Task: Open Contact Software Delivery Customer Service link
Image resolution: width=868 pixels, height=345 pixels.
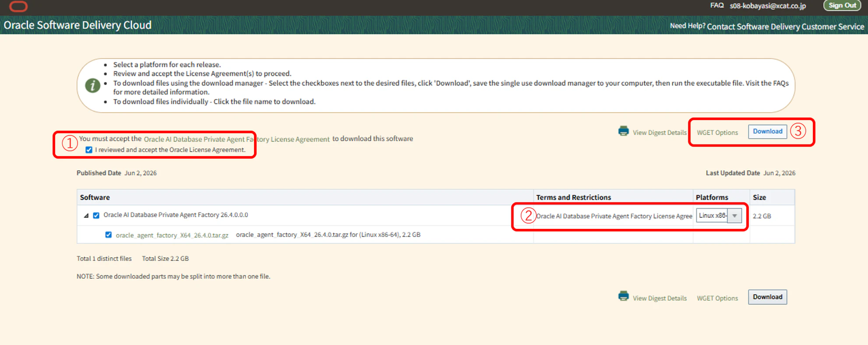Action: [x=786, y=27]
